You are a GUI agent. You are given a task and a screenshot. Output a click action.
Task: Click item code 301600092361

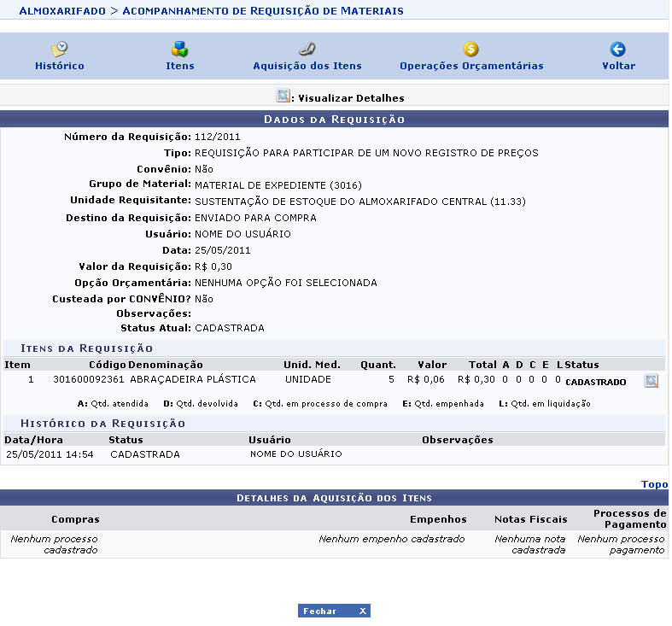point(89,379)
